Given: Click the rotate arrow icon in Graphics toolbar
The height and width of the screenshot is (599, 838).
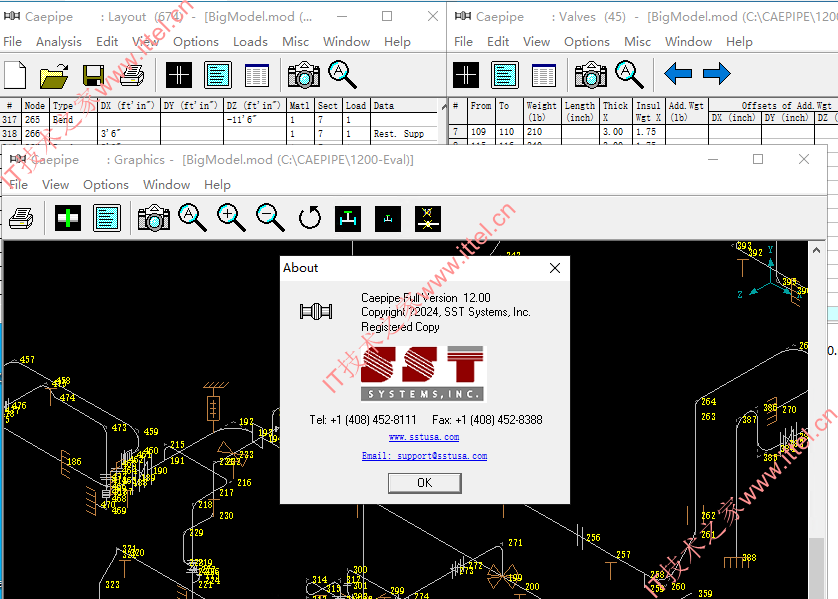Looking at the screenshot, I should coord(310,218).
